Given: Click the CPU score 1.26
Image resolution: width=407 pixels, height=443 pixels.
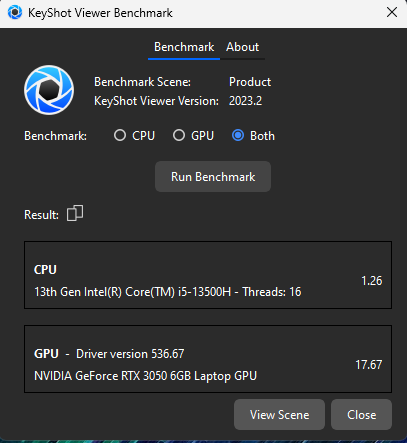Looking at the screenshot, I should pyautogui.click(x=372, y=281).
